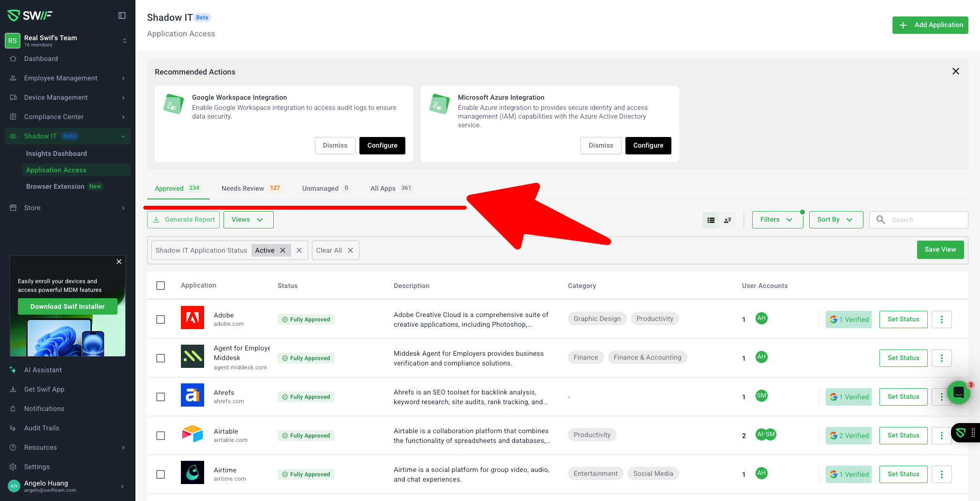Close the Recommended Actions panel
The image size is (980, 501).
pyautogui.click(x=955, y=72)
